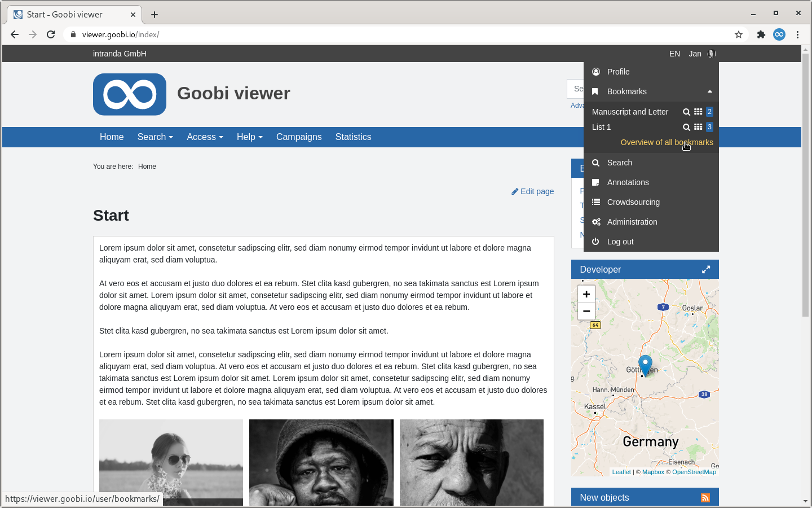Open photo of wrinkled elderly man
This screenshot has width=812, height=508.
(x=471, y=462)
